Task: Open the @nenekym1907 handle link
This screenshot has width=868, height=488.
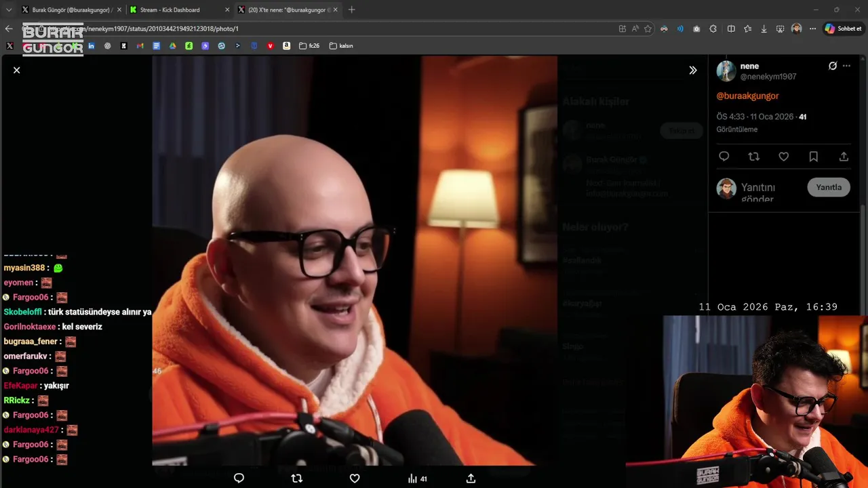Action: pos(768,77)
